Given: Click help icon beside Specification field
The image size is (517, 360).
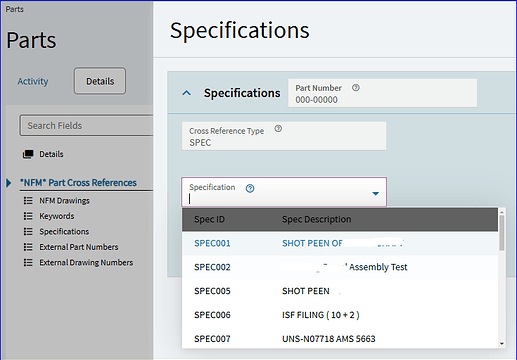Looking at the screenshot, I should [x=250, y=189].
